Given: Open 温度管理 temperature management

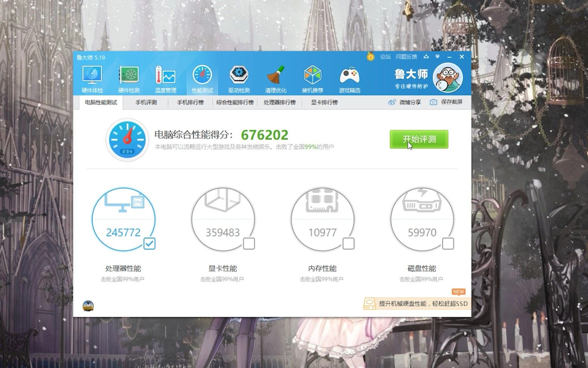Looking at the screenshot, I should tap(165, 80).
